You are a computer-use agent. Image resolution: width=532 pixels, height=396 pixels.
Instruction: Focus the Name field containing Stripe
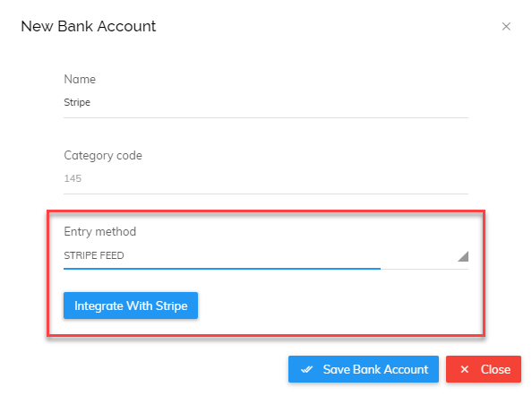pos(266,102)
